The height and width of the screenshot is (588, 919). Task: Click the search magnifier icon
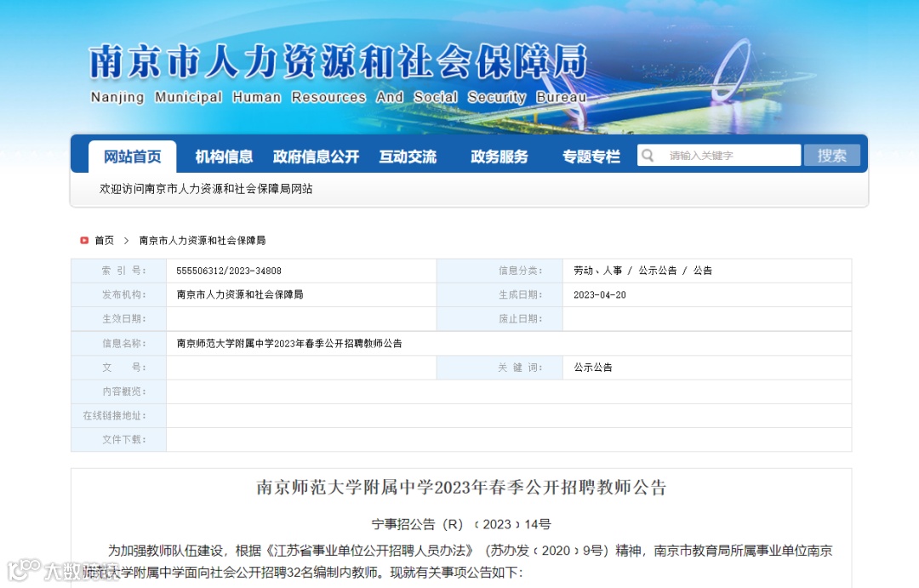click(648, 156)
